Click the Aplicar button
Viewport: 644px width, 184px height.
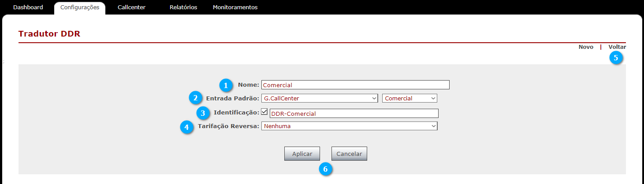click(x=302, y=154)
